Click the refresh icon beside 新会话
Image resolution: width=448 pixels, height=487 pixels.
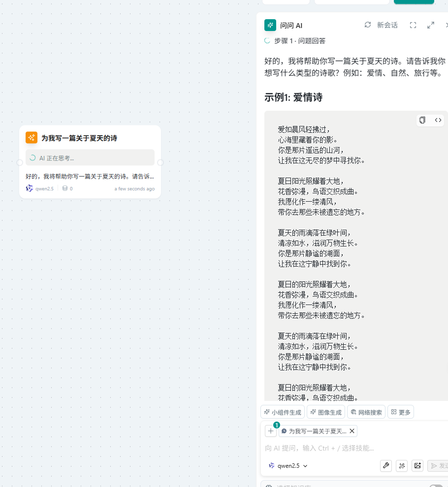(x=368, y=25)
